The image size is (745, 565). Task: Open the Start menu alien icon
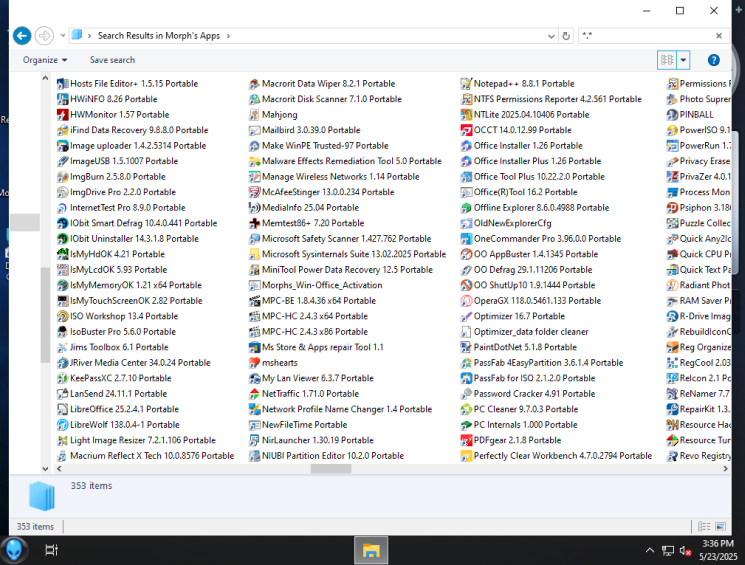tap(14, 550)
